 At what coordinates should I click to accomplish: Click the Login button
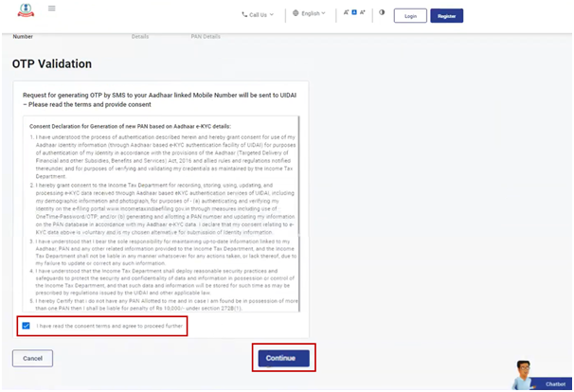point(410,16)
